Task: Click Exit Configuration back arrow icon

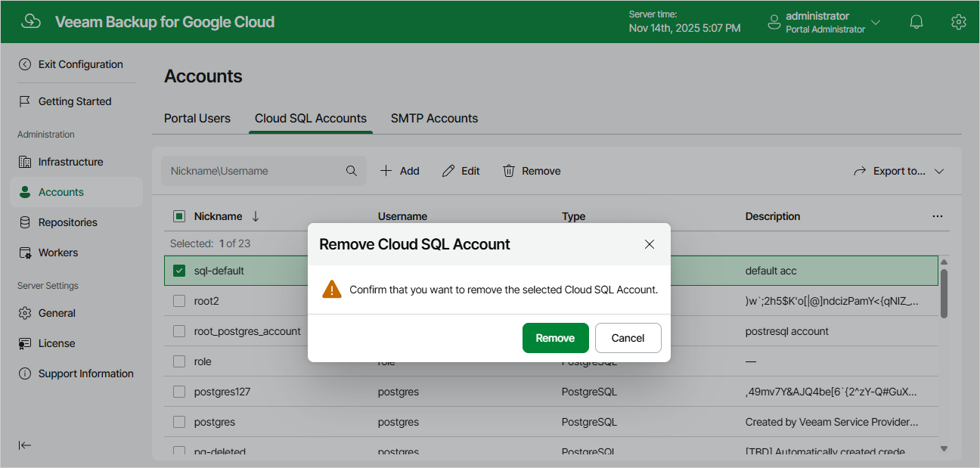Action: [25, 64]
